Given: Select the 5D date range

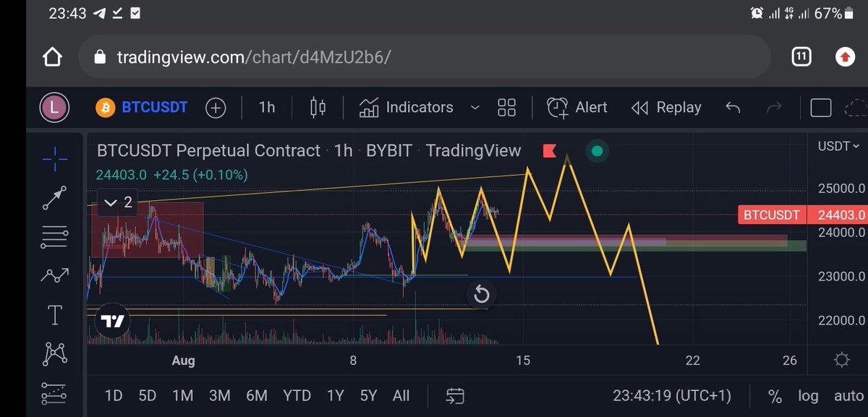Looking at the screenshot, I should coord(148,395).
